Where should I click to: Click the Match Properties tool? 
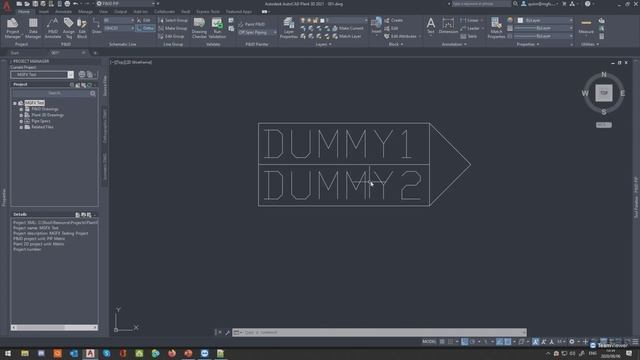tap(496, 28)
